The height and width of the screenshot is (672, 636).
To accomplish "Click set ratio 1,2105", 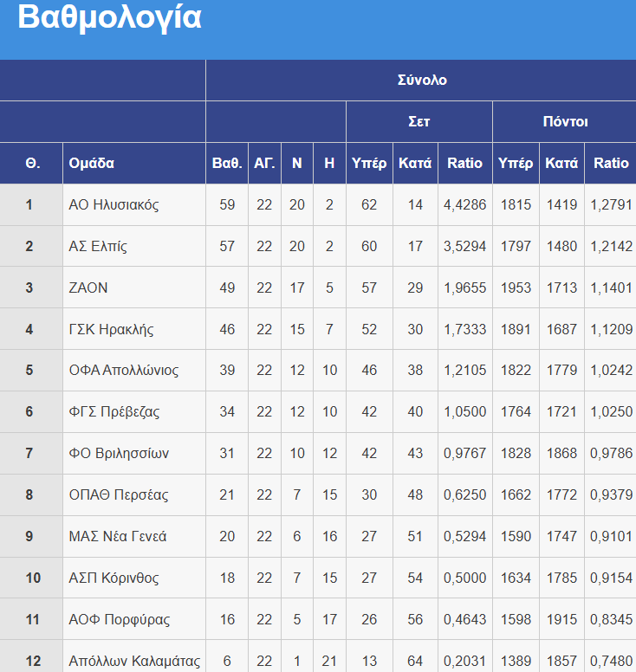I will coord(465,371).
